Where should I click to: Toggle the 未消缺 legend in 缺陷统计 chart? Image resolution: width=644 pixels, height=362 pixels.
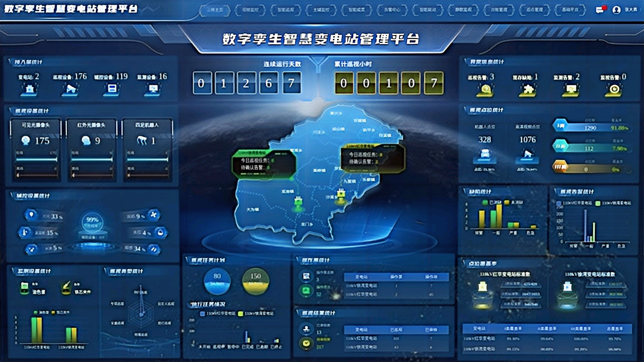(x=513, y=202)
